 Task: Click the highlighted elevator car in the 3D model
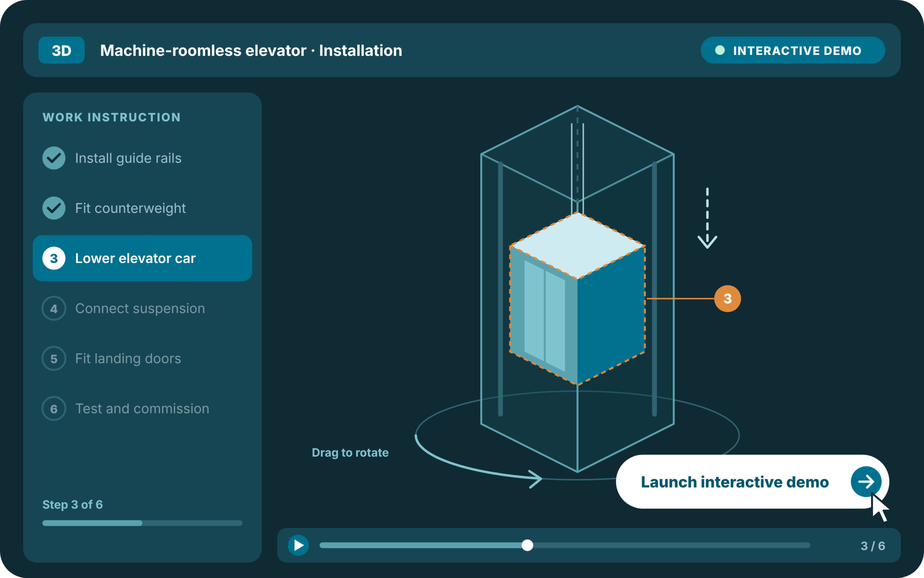coord(577,298)
